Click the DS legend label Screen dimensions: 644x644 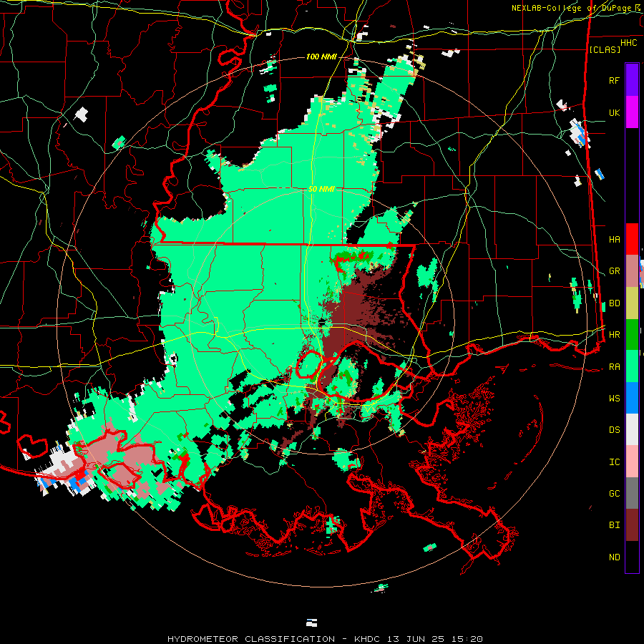(614, 430)
